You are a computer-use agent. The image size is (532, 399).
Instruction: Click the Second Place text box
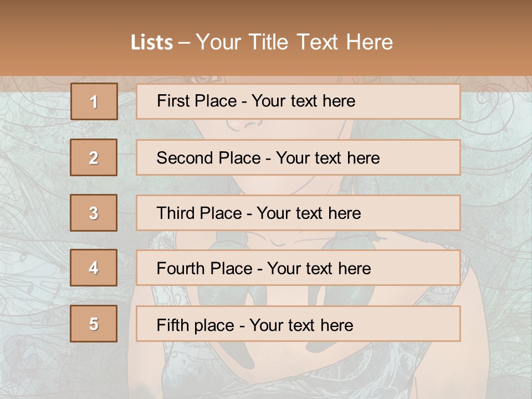coord(298,157)
